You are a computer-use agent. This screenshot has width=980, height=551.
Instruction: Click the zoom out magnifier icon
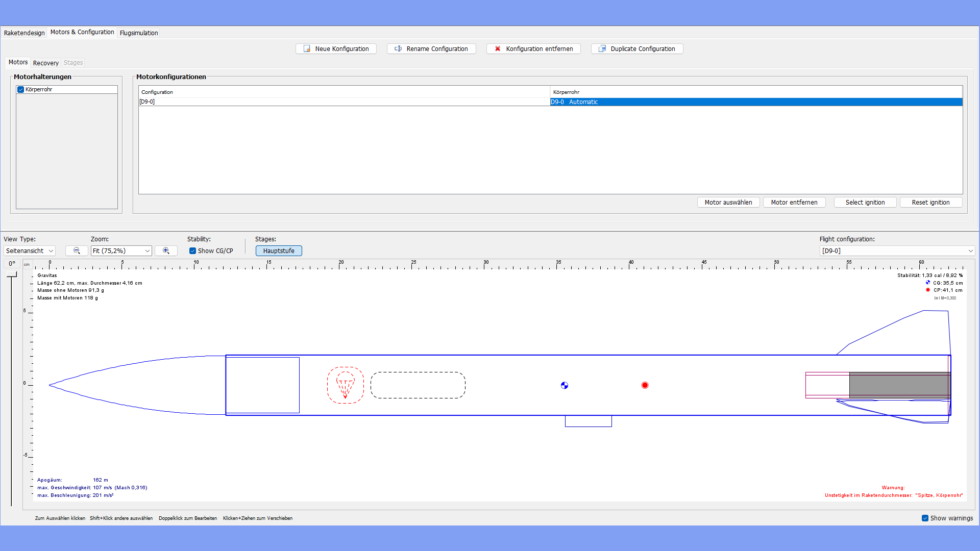point(77,251)
